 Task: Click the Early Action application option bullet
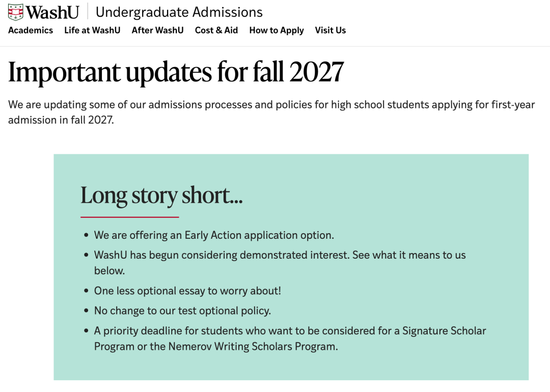tap(214, 235)
